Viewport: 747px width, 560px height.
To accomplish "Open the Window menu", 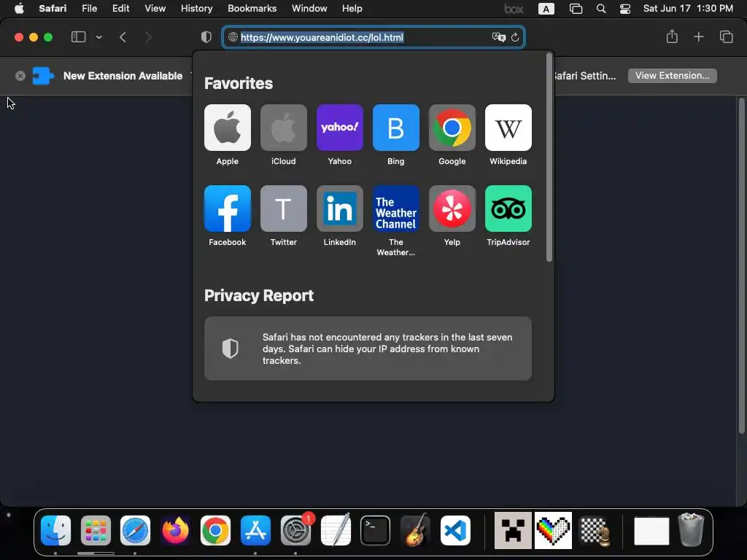I will pos(309,9).
